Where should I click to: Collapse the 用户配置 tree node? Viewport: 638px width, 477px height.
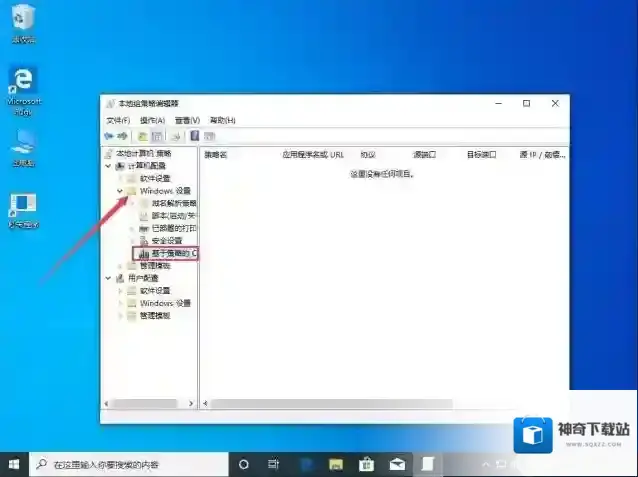(109, 278)
